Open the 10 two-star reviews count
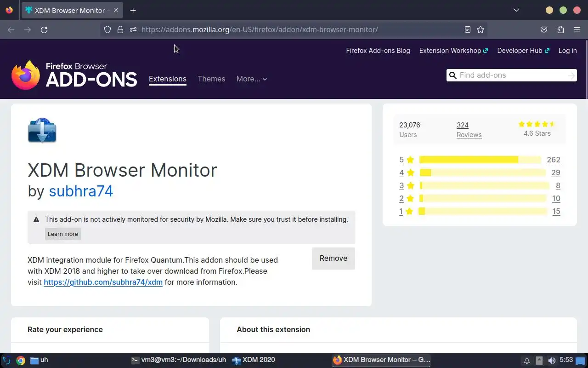Screen dimensions: 588x368 [x=556, y=198]
